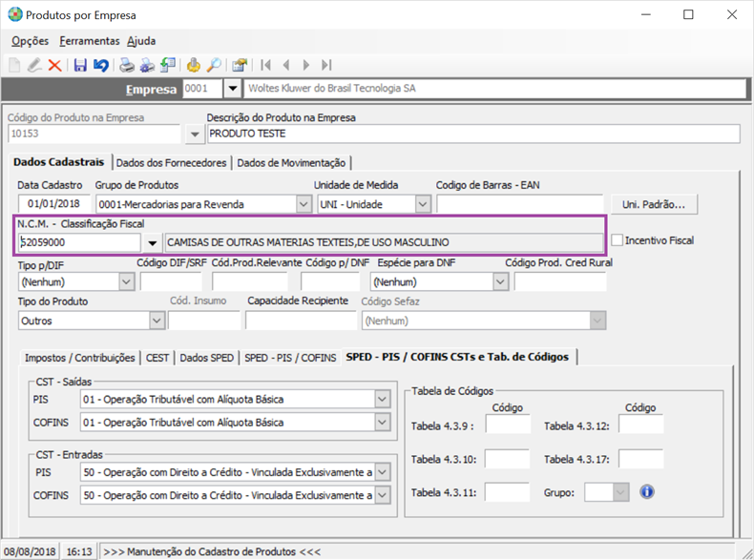Click the red X delete icon in toolbar

pyautogui.click(x=54, y=65)
